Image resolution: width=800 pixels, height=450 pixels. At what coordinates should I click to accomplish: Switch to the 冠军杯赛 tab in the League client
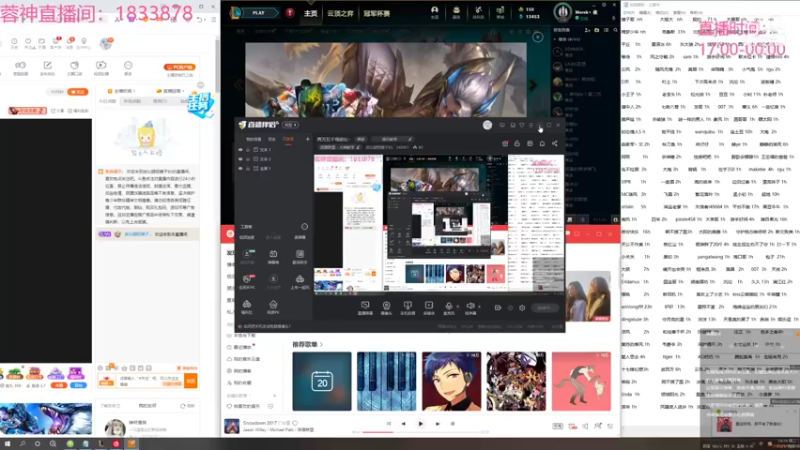click(x=377, y=13)
